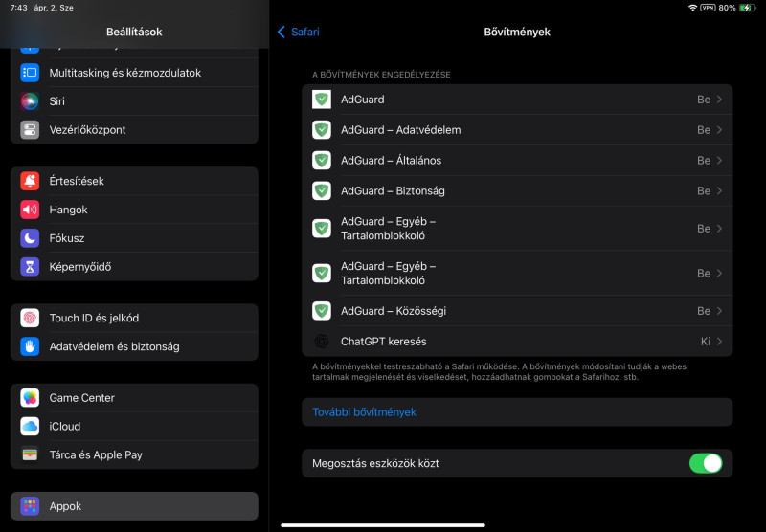The image size is (766, 532).
Task: Tap the Fókusz label
Action: [x=67, y=238]
